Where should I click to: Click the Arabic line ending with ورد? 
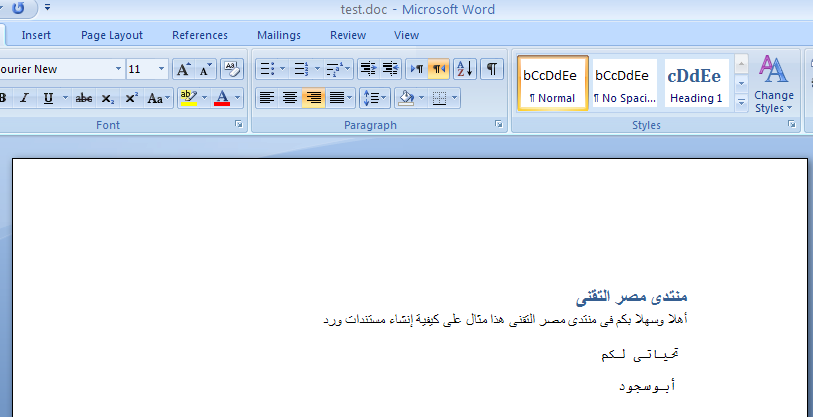(506, 319)
